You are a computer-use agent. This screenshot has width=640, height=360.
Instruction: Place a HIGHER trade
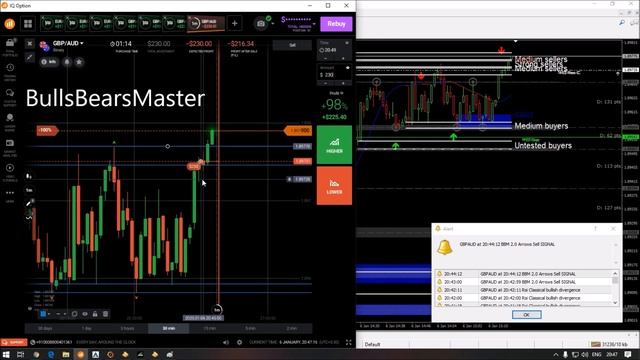(334, 145)
